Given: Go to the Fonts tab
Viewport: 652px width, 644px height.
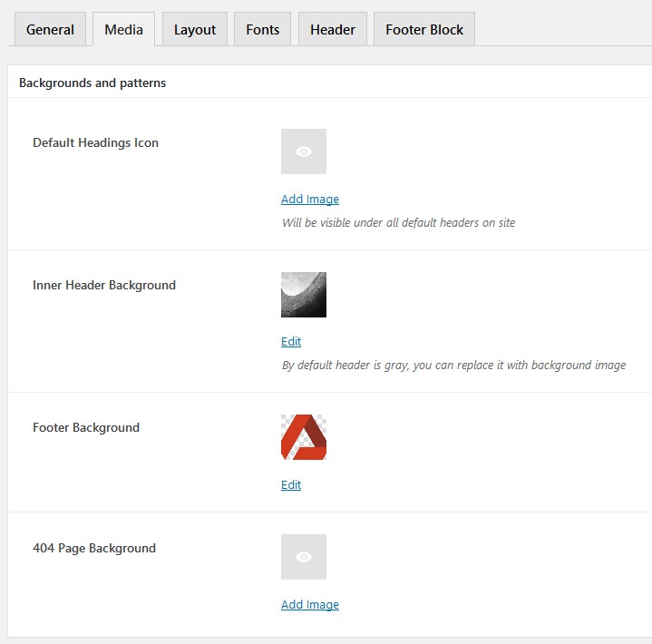Looking at the screenshot, I should (x=262, y=29).
